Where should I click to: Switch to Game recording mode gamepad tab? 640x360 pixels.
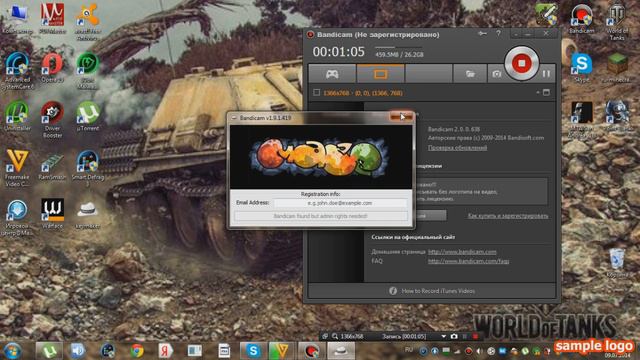(332, 74)
